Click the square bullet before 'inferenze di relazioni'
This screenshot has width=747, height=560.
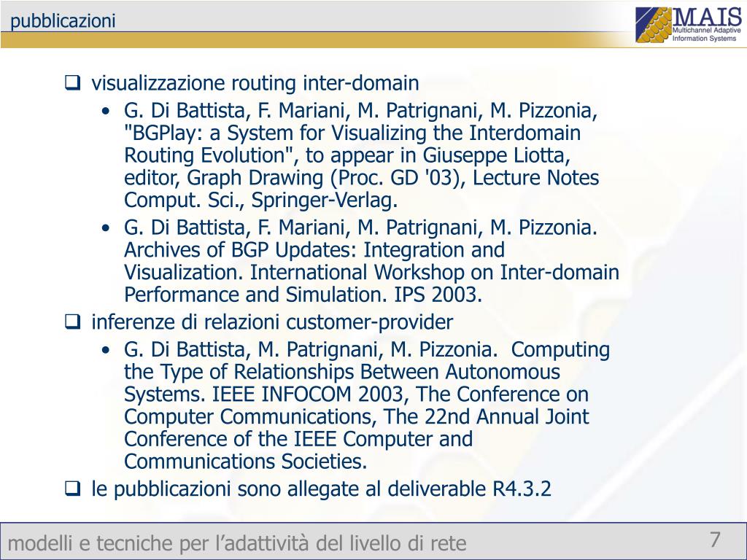tap(72, 322)
